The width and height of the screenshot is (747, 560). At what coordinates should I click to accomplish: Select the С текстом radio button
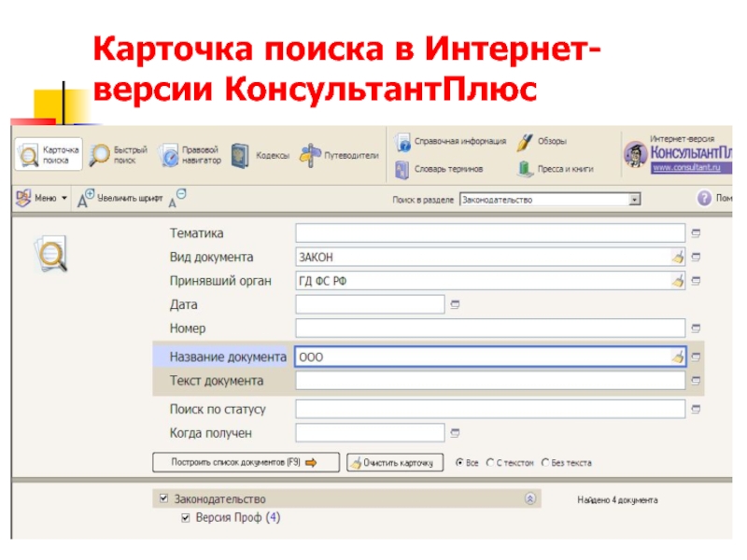[x=490, y=462]
